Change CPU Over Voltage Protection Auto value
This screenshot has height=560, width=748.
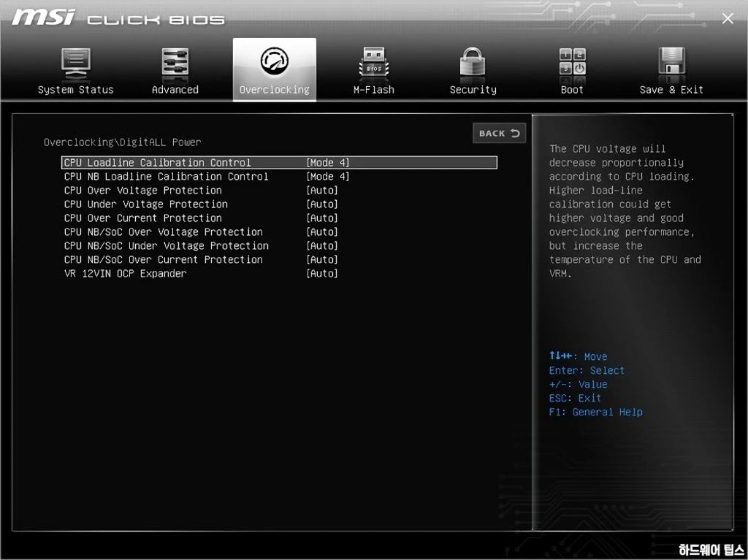(322, 191)
